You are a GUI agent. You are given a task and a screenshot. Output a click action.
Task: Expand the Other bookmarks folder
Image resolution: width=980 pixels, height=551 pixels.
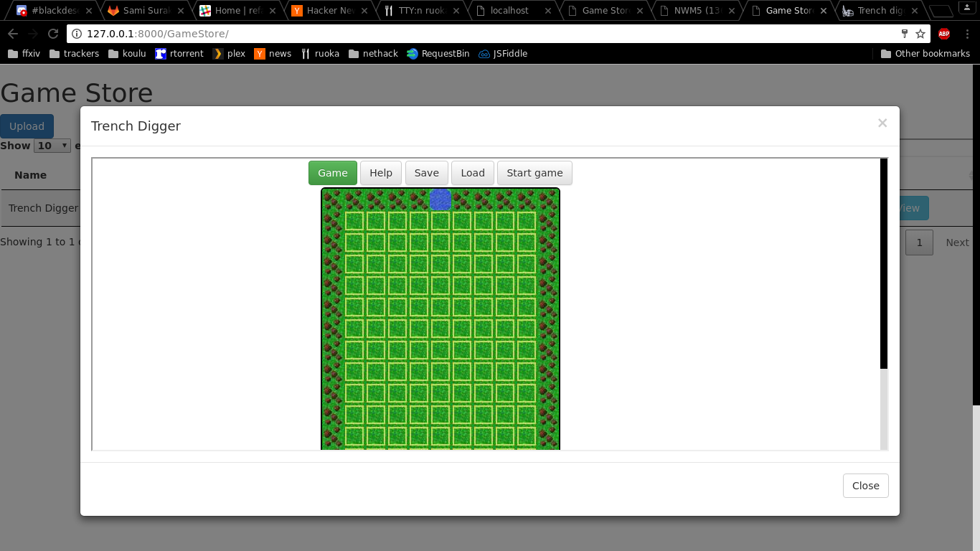tap(925, 54)
